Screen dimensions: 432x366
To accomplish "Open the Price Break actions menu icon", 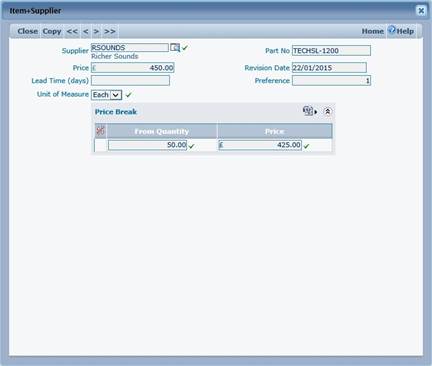I will [310, 111].
